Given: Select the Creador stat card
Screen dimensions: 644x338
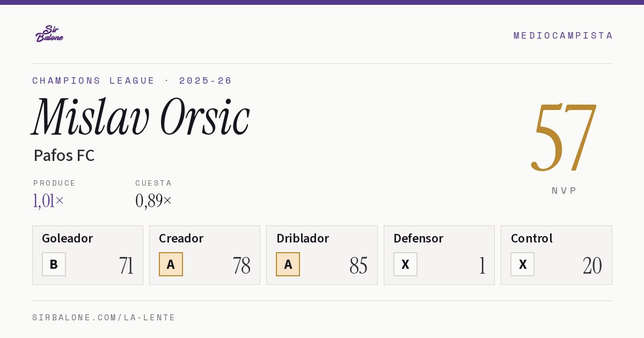Looking at the screenshot, I should point(204,255).
